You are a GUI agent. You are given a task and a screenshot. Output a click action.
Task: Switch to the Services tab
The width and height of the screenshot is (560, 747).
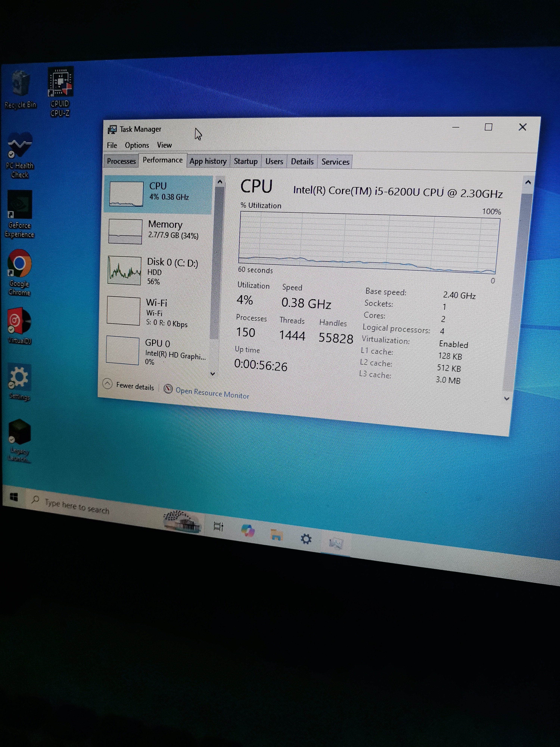click(x=335, y=162)
